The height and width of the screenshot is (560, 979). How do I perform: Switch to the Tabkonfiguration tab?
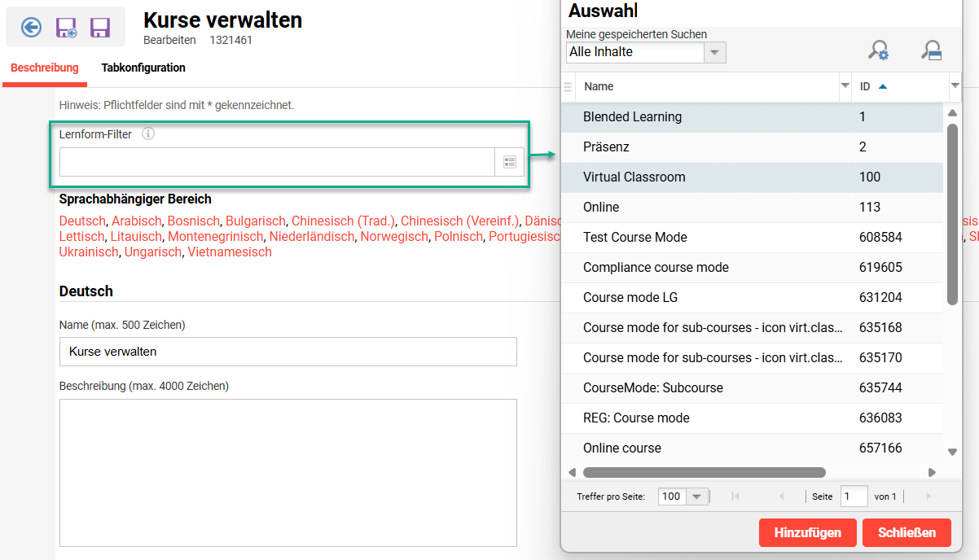143,68
